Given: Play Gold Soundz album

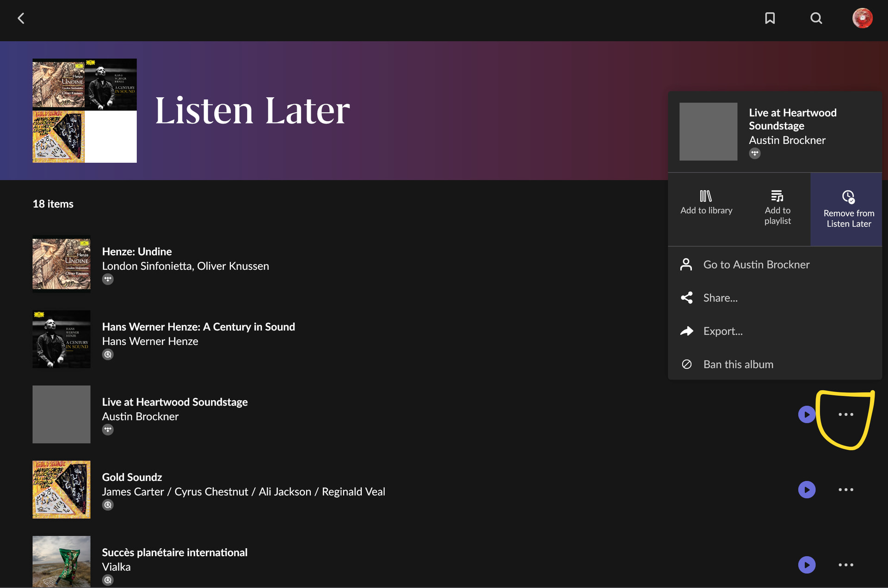Looking at the screenshot, I should coord(807,490).
